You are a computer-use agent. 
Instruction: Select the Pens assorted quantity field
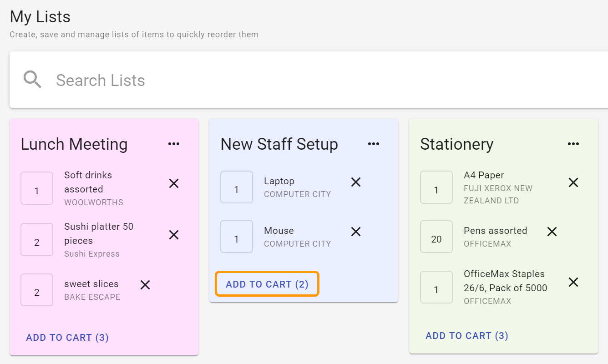[436, 236]
